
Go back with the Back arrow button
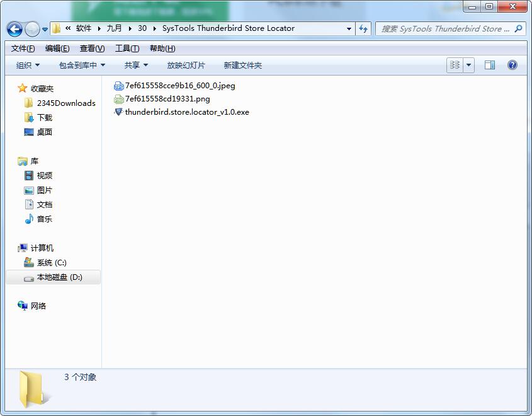click(x=14, y=29)
